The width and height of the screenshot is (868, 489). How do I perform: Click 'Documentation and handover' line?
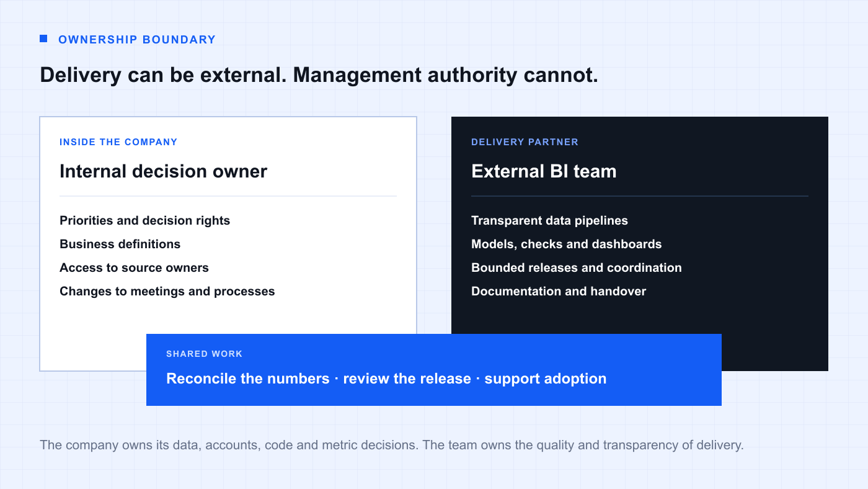[558, 292]
